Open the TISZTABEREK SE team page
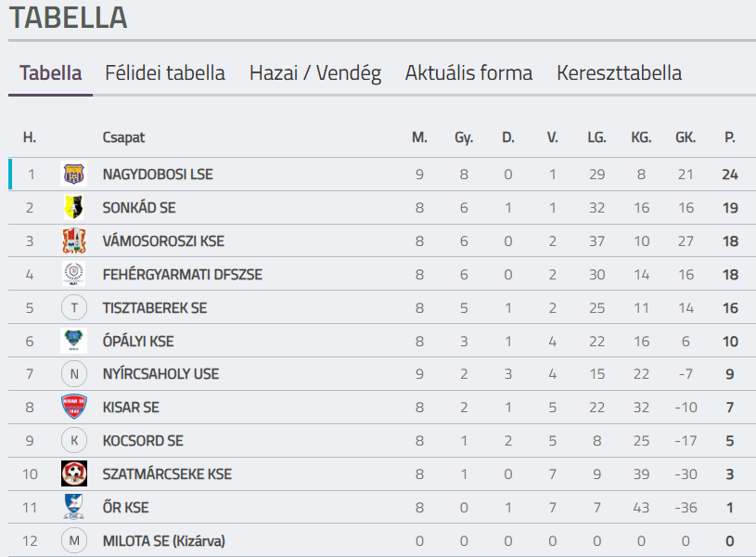This screenshot has height=557, width=756. pyautogui.click(x=155, y=307)
